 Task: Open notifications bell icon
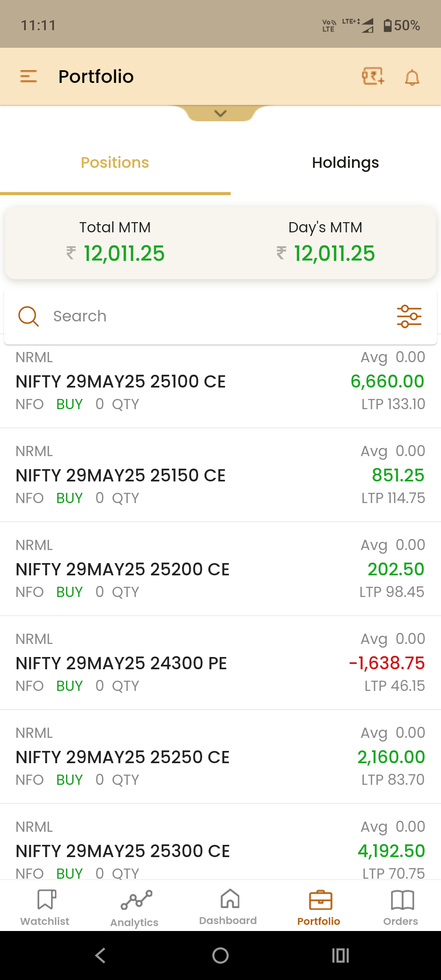click(x=412, y=77)
